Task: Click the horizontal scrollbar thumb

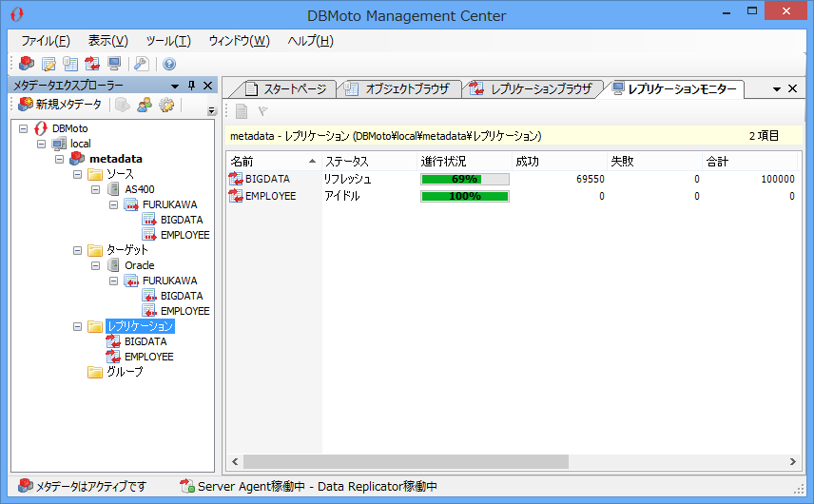Action: tap(406, 461)
